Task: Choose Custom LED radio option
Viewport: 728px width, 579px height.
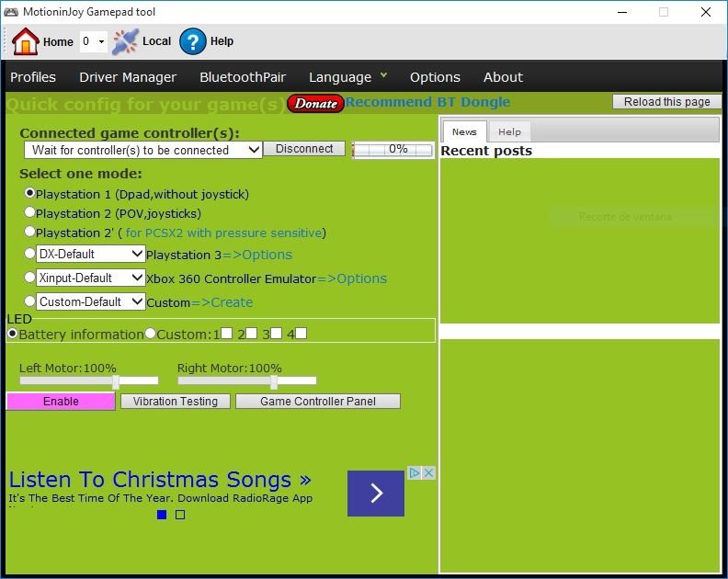Action: 150,334
